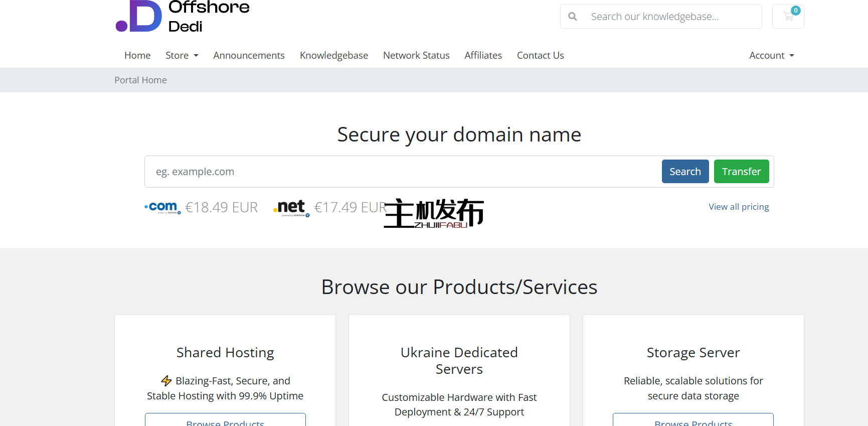
Task: Click the .net domain logo
Action: pyautogui.click(x=291, y=207)
